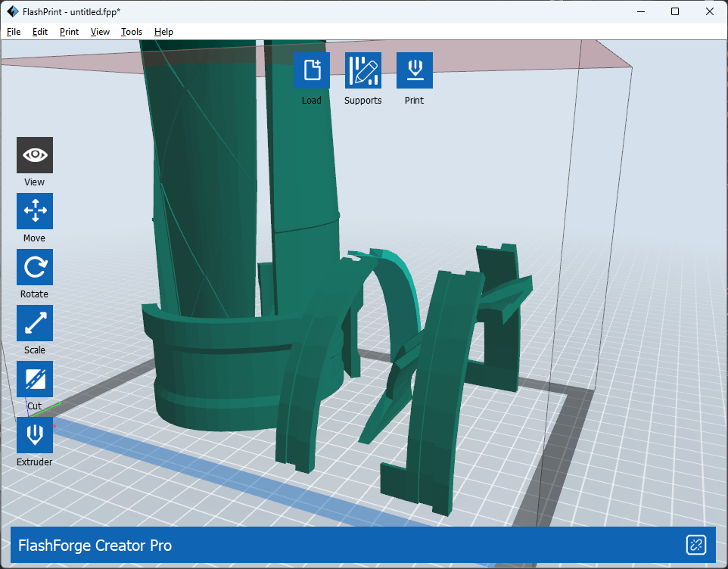This screenshot has height=569, width=728.
Task: Close the FlashPrint window
Action: pos(709,11)
